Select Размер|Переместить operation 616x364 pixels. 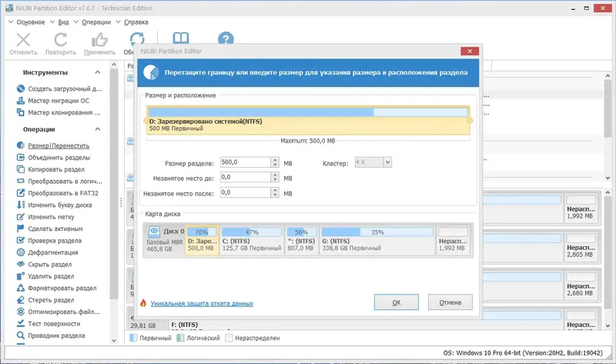53,145
